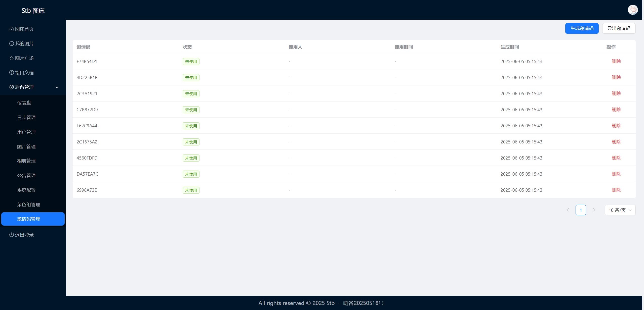644x310 pixels.
Task: Click the 导出邀请码 button
Action: tap(619, 28)
